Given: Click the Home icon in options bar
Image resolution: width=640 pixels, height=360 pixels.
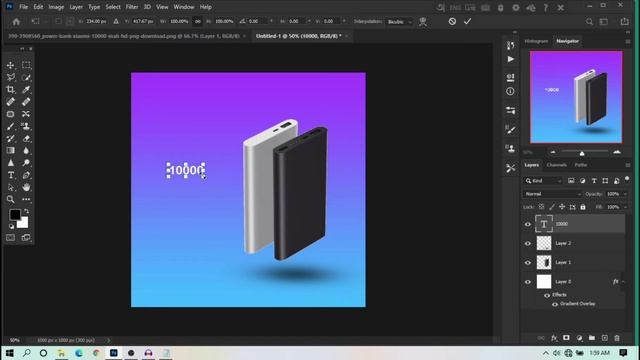Looking at the screenshot, I should pyautogui.click(x=16, y=22).
